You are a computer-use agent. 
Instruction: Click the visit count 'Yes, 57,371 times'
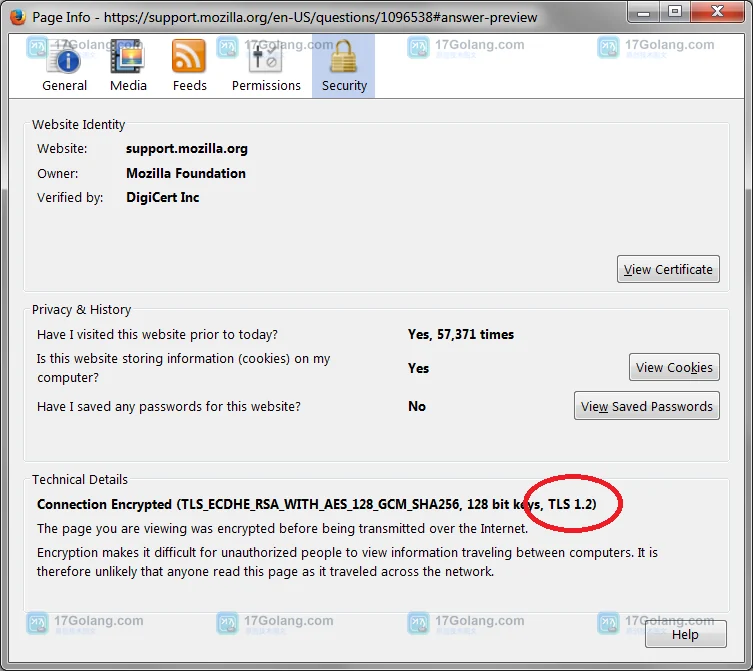461,334
